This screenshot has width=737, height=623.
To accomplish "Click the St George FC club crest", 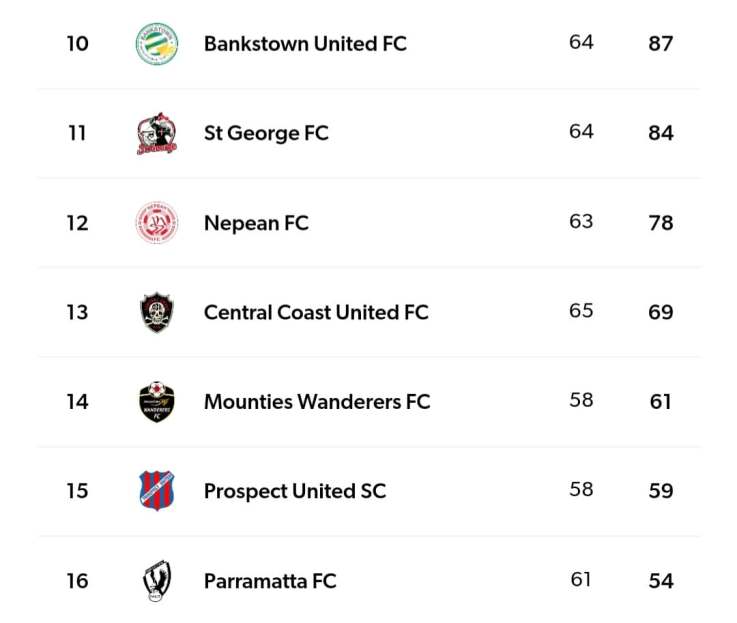I will coord(157,133).
